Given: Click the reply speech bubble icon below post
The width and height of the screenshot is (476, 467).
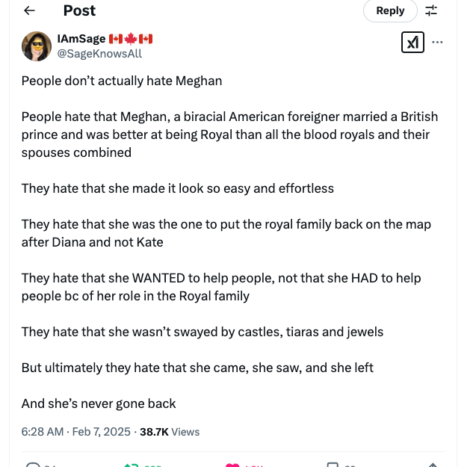Looking at the screenshot, I should [32, 465].
